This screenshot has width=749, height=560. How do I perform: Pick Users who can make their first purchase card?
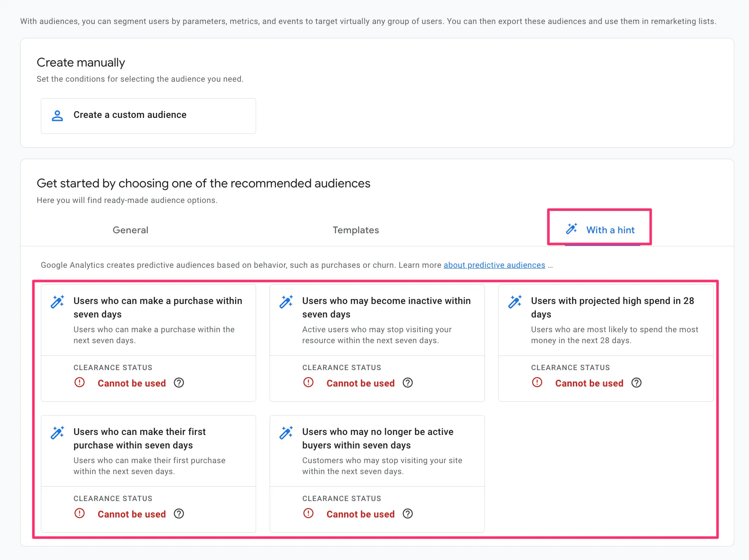pyautogui.click(x=139, y=438)
